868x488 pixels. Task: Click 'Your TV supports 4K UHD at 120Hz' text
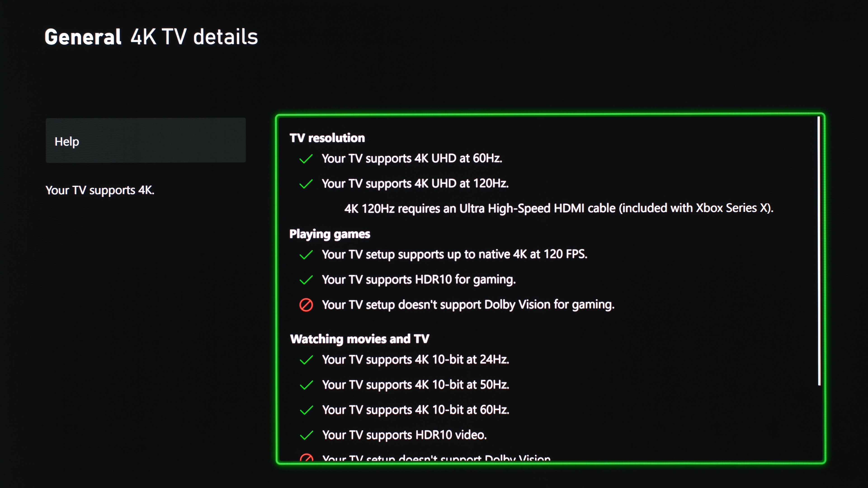tap(415, 183)
